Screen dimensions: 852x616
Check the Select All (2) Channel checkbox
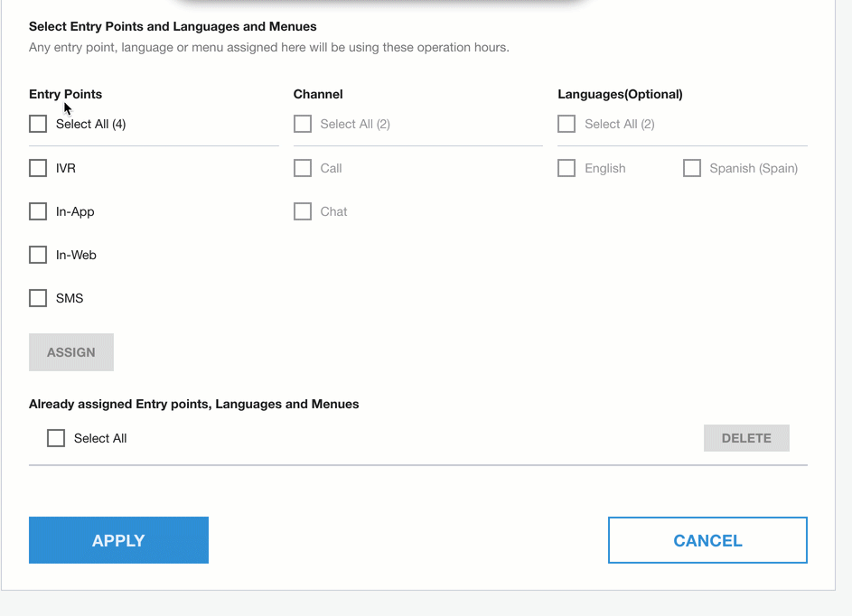tap(302, 124)
